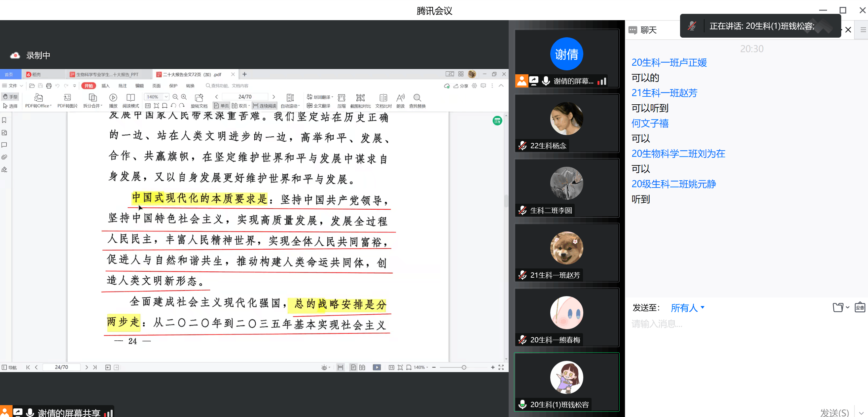Toggle 连续阅读 continuous reading mode
868x417 pixels.
point(265,106)
